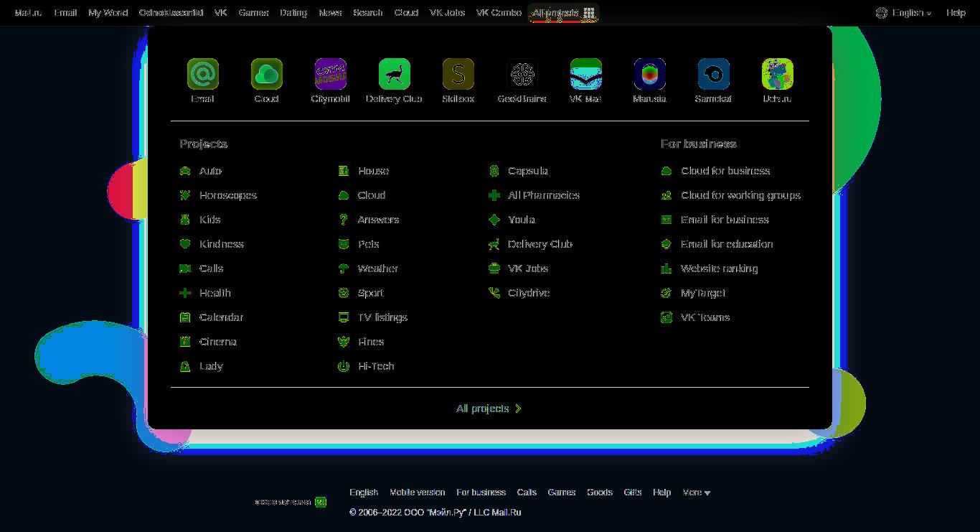Open VK Jobs in top bar
Viewport: 980px width, 532px height.
pyautogui.click(x=447, y=13)
